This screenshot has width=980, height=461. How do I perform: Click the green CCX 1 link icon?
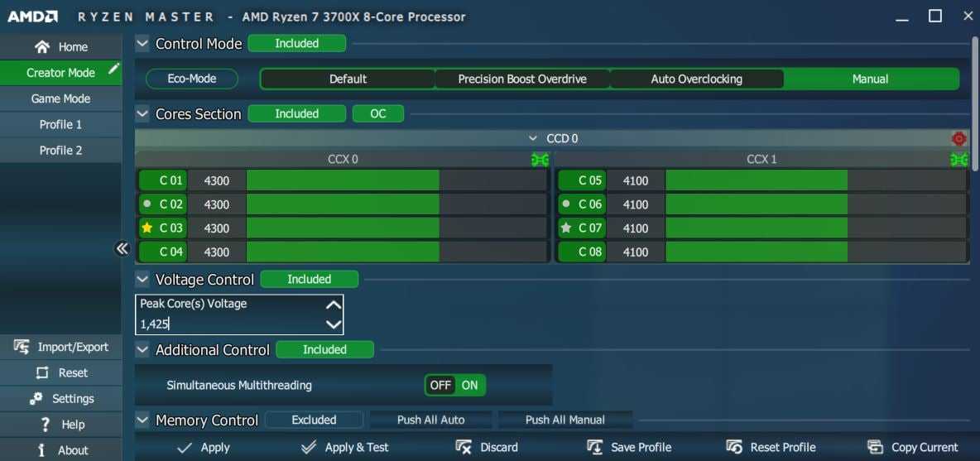coord(958,160)
